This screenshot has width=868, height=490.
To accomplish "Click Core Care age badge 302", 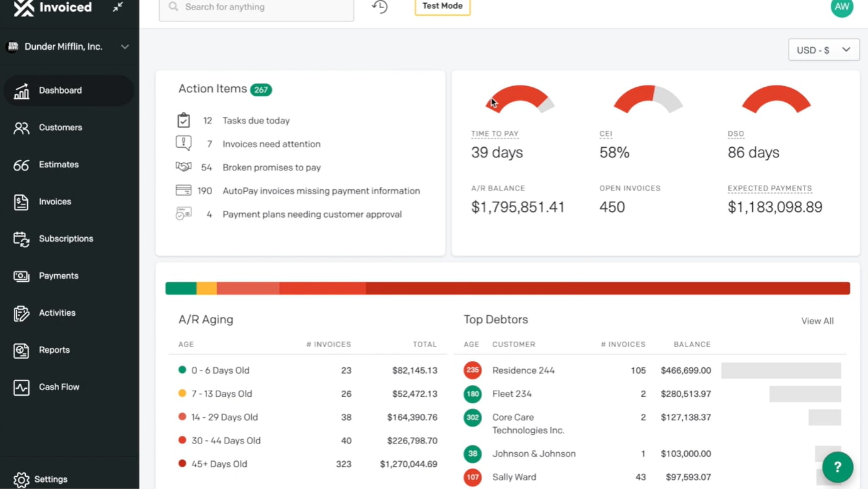I will point(473,418).
